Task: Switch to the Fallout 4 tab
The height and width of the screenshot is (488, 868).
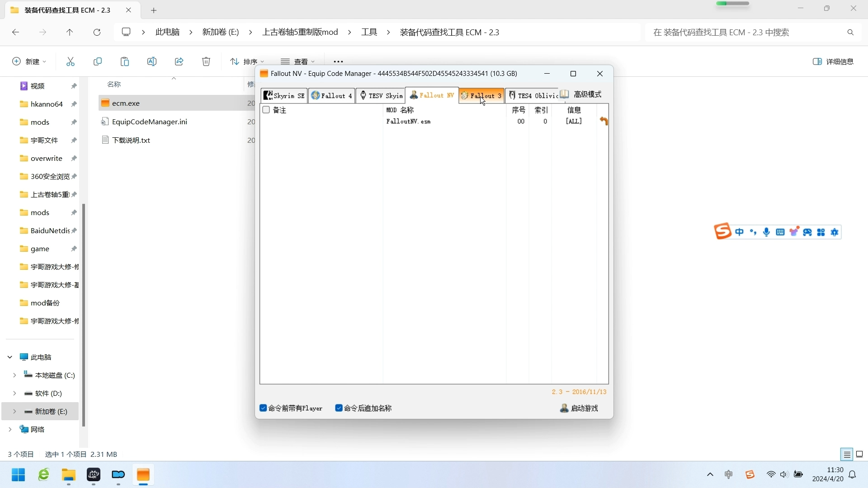Action: [331, 95]
